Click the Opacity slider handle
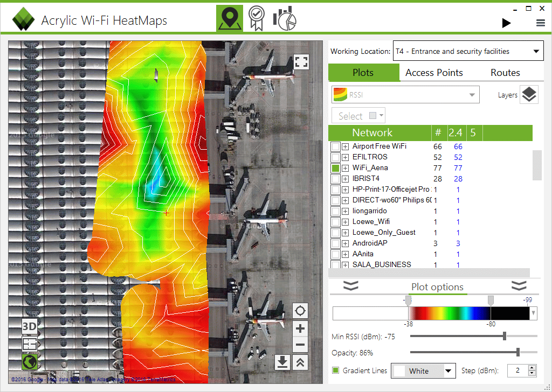Screen dimensions: 552x392 tap(518, 352)
